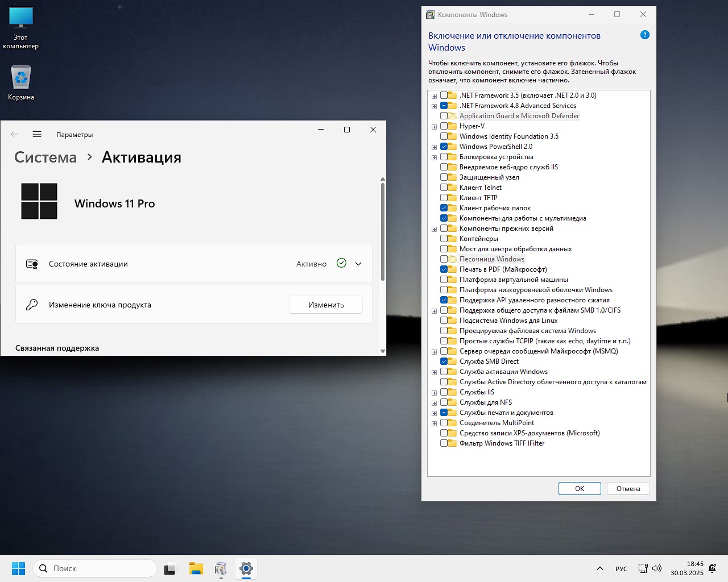Click the Состояние активации row
The height and width of the screenshot is (582, 728).
pyautogui.click(x=194, y=264)
